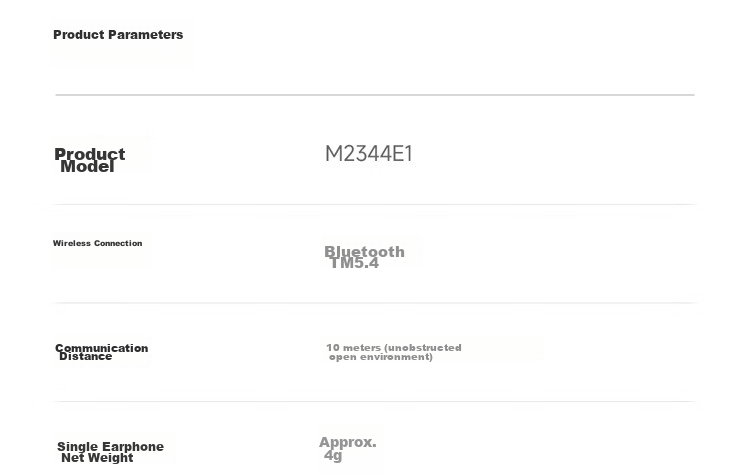Select the Wireless Connection label

(x=98, y=243)
